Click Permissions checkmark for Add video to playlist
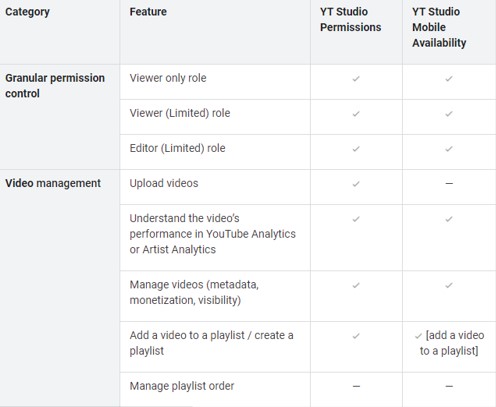Viewport: 496px width, 407px height. coord(356,336)
